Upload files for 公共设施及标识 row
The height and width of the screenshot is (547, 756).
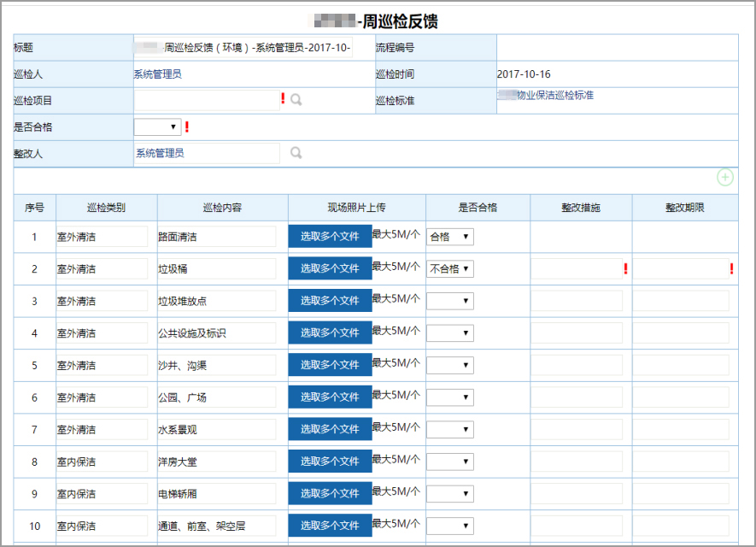click(331, 332)
